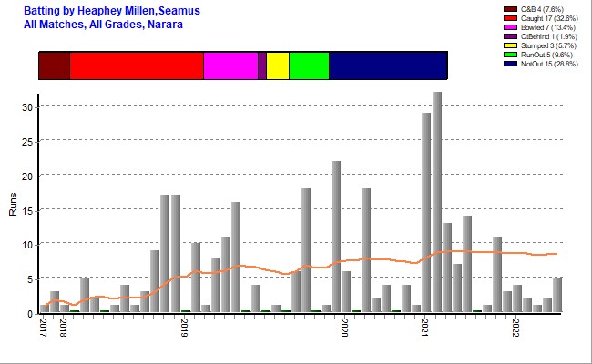The image size is (592, 364).
Task: Click the red Caught segment in dismissal bar
Action: coord(136,66)
